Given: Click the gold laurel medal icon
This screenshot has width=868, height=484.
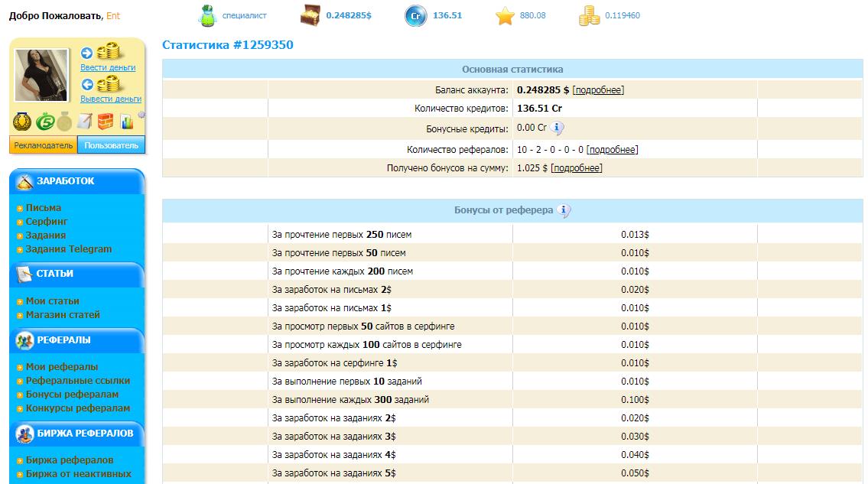Looking at the screenshot, I should (22, 122).
